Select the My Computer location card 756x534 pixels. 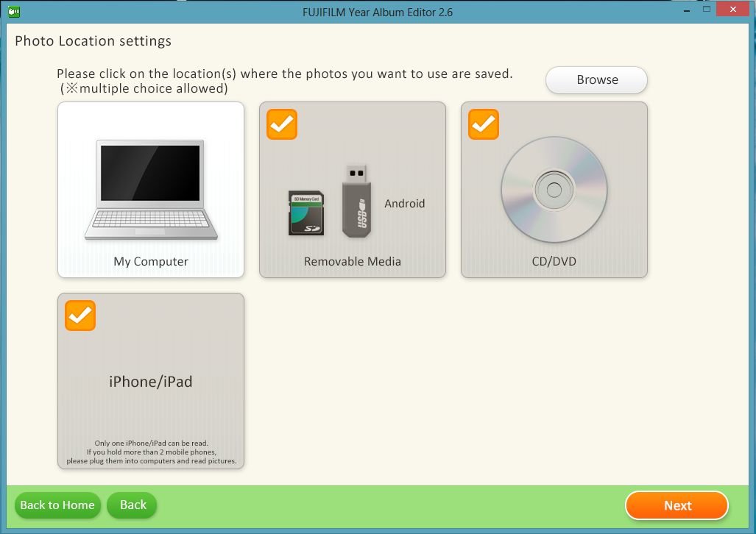(151, 190)
